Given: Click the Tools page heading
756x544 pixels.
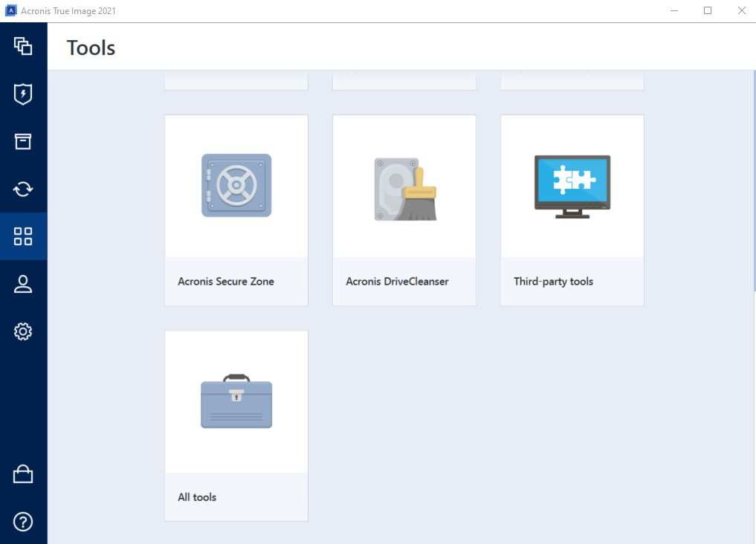Looking at the screenshot, I should [x=91, y=48].
